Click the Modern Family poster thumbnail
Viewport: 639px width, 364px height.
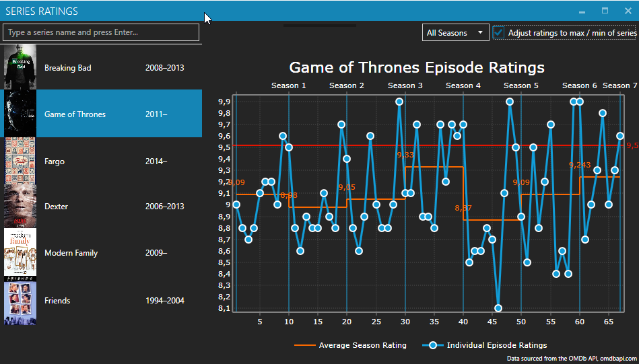click(20, 253)
